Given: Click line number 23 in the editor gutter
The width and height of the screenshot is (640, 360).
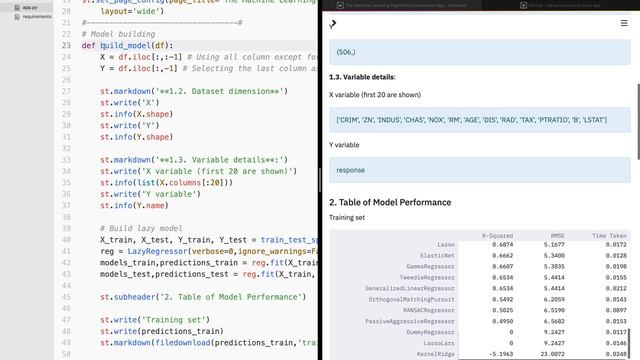Looking at the screenshot, I should pyautogui.click(x=66, y=45).
